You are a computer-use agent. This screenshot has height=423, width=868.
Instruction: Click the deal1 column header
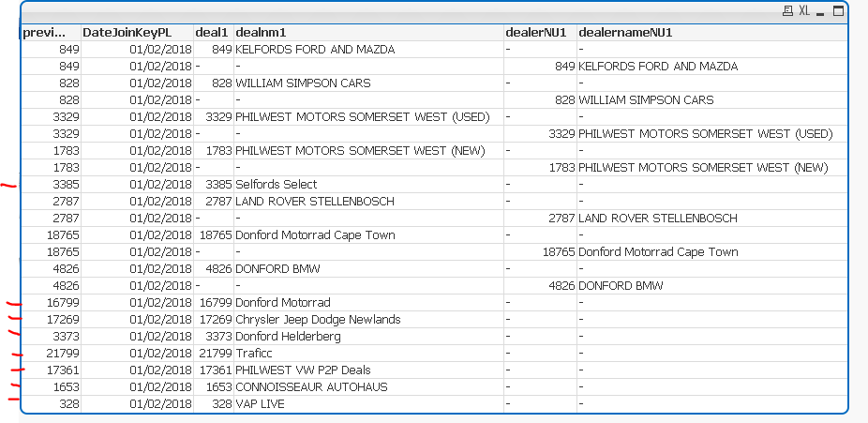[212, 33]
